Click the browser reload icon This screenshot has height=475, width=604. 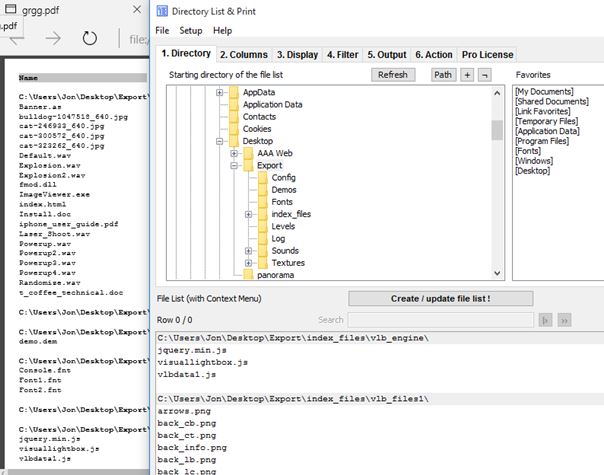click(89, 39)
